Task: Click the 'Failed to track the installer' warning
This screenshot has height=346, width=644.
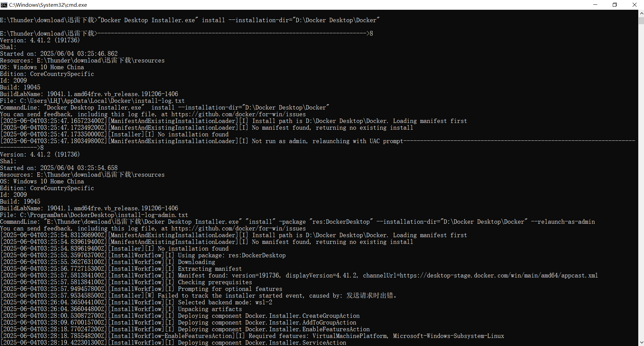Action: 199,296
